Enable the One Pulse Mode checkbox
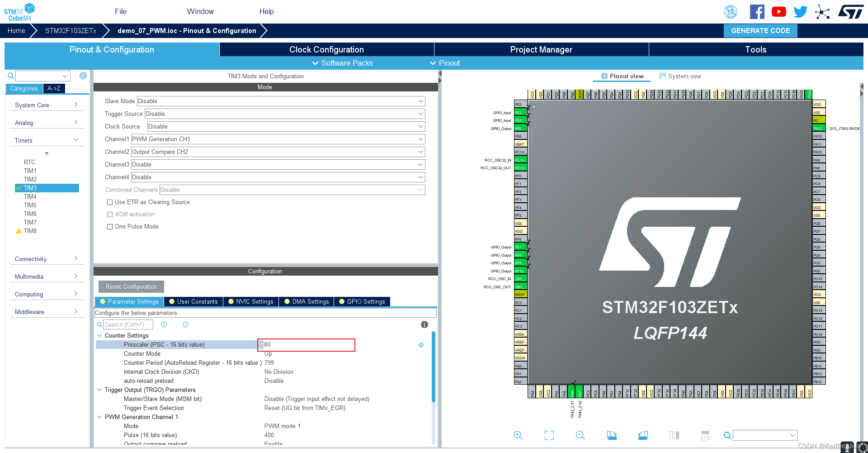 [x=110, y=227]
